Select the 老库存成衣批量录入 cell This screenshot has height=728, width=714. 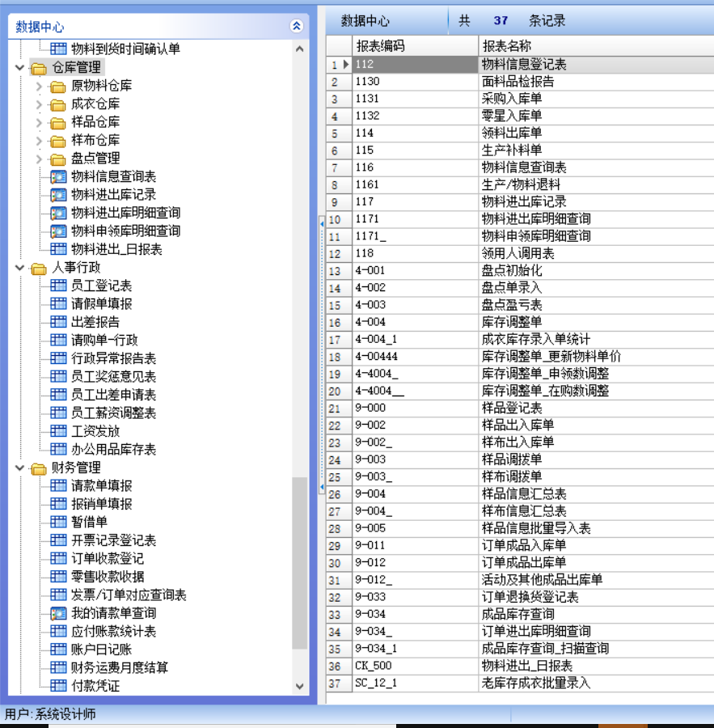tap(596, 683)
